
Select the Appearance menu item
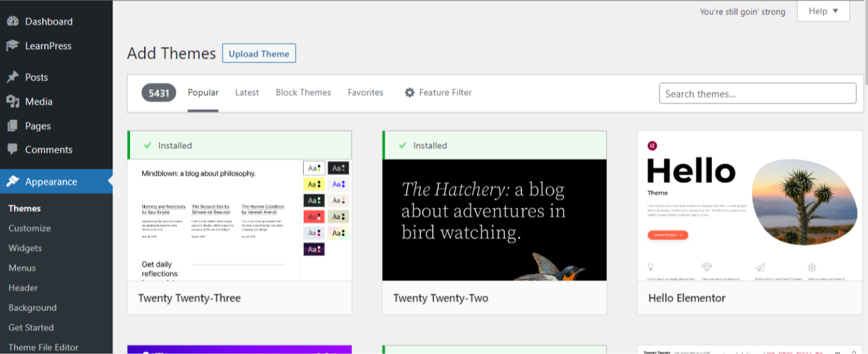[56, 182]
